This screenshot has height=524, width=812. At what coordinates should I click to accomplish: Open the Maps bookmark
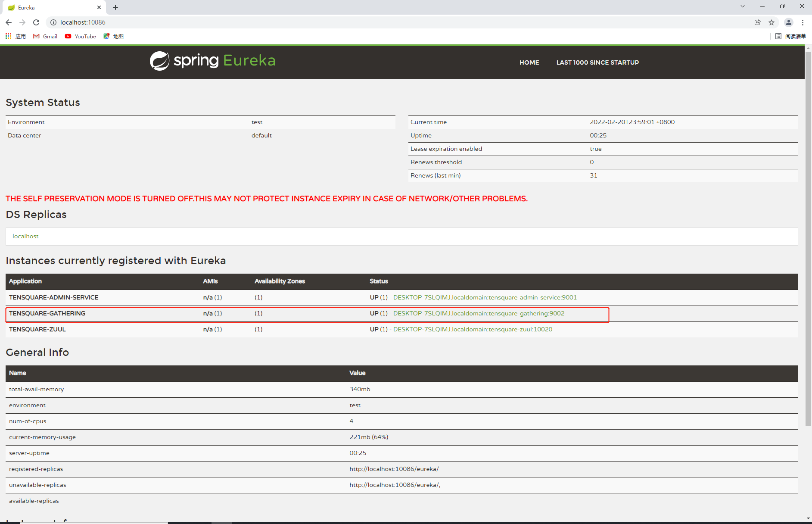(113, 36)
